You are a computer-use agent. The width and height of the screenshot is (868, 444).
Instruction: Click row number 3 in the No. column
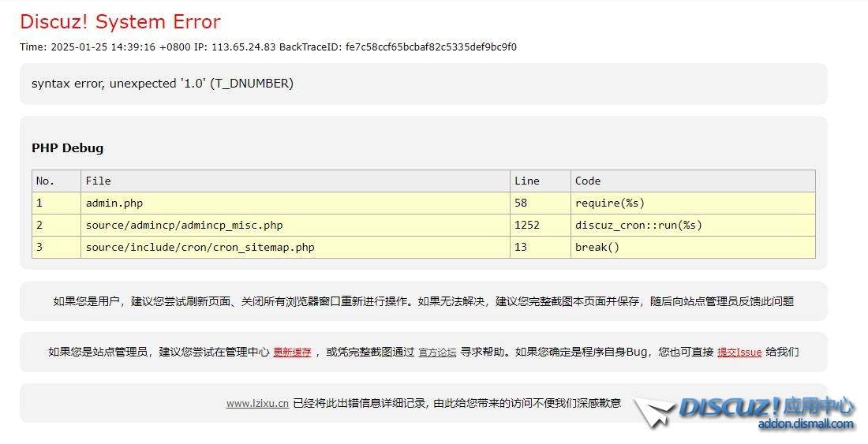click(x=56, y=247)
